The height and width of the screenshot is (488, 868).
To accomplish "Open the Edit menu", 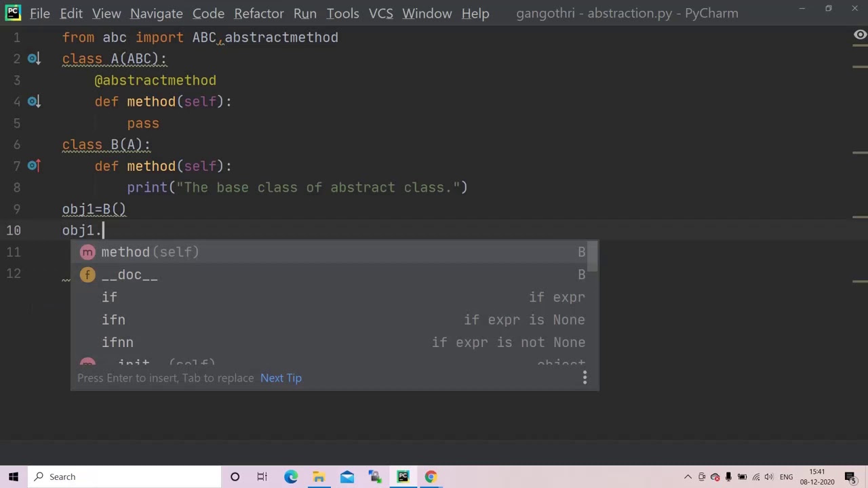I will point(71,13).
